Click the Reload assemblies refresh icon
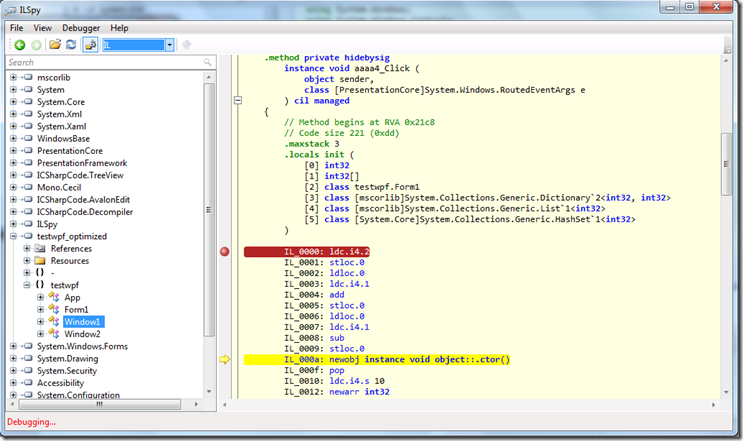Screen dimensions: 743x441 click(71, 45)
